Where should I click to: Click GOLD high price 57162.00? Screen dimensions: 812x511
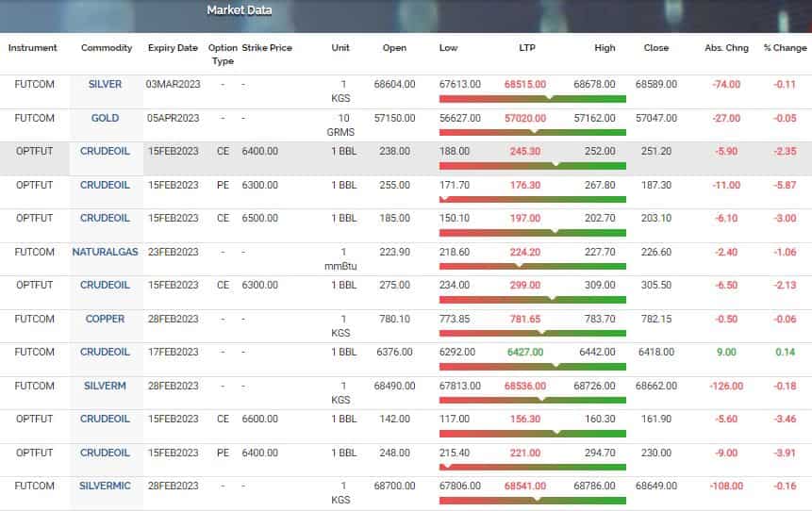(594, 118)
